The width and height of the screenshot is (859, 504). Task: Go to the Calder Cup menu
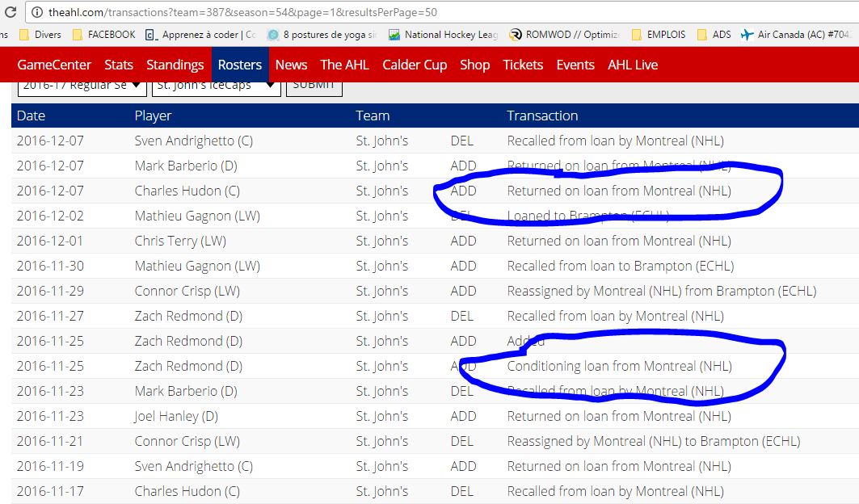coord(415,65)
